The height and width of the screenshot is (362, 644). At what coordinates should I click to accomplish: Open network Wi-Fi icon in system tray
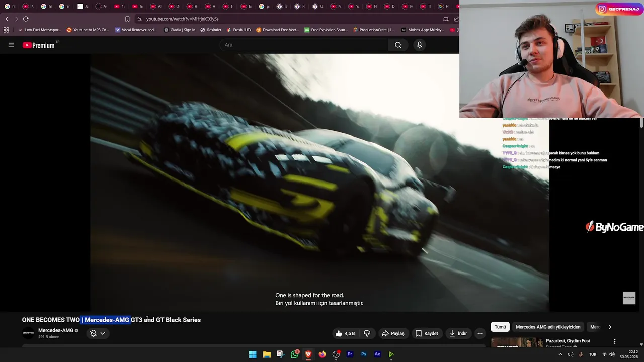point(604,354)
